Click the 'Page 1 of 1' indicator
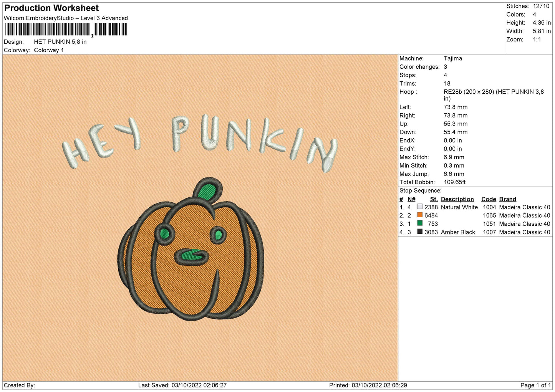555x392 pixels. [x=535, y=385]
